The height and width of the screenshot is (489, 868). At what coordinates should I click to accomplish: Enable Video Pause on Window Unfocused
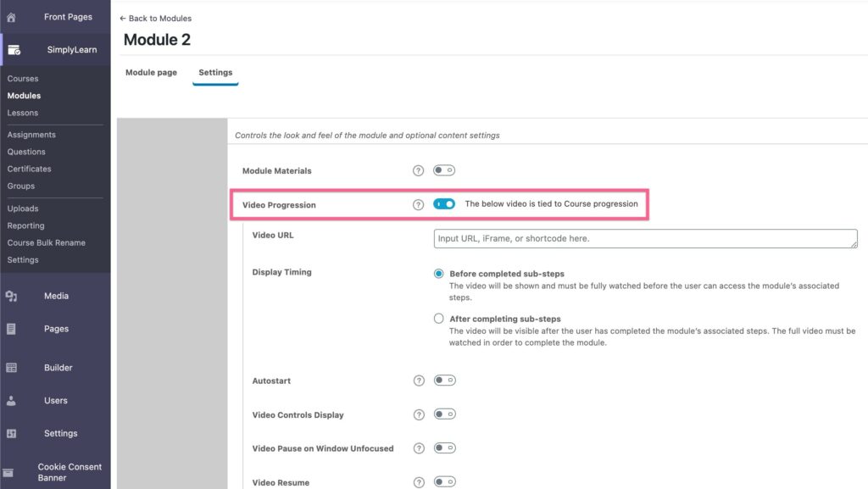(444, 448)
